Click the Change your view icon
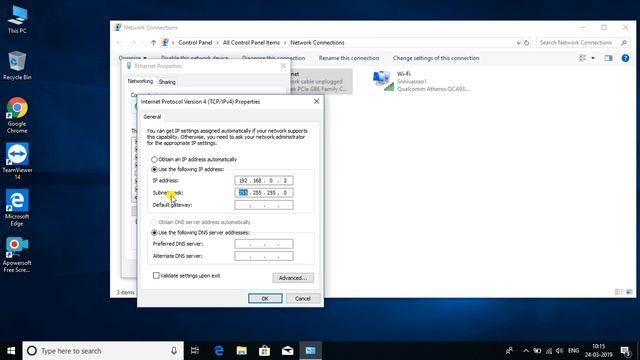Image resolution: width=640 pixels, height=360 pixels. 582,58
